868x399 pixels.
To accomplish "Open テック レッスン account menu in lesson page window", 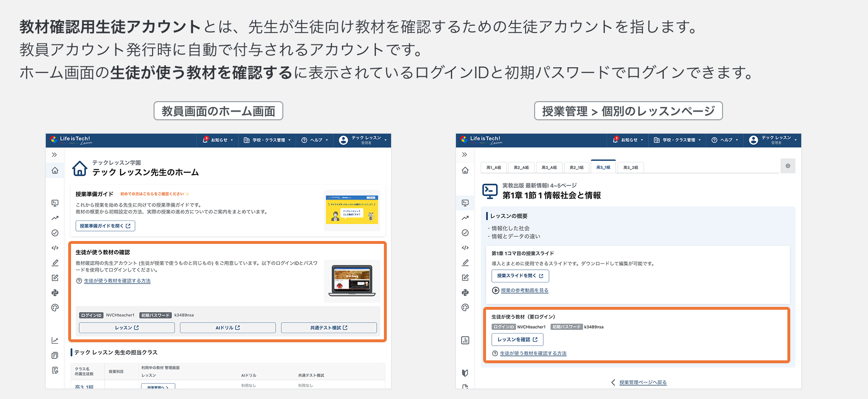I will pos(774,140).
